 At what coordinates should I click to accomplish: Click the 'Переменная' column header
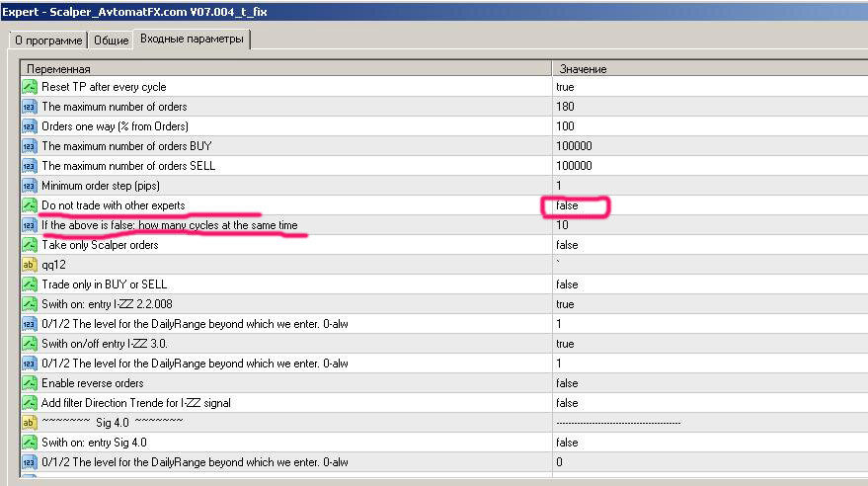coord(286,68)
